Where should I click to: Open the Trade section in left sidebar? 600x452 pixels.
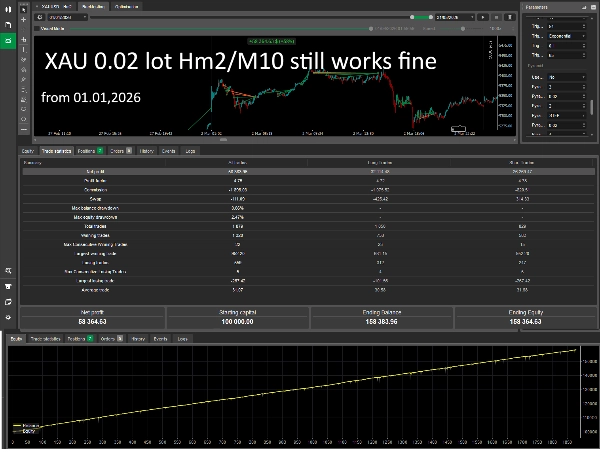click(x=8, y=9)
